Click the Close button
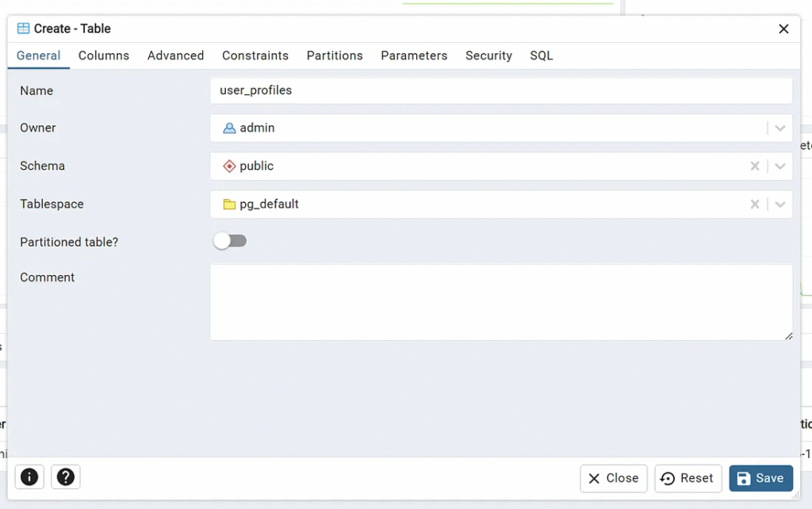 [614, 478]
